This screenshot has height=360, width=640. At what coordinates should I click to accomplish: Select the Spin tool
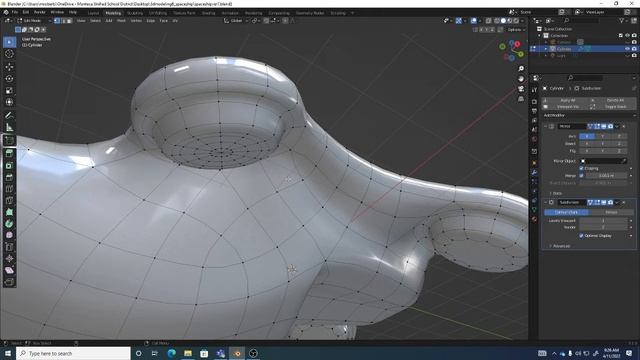9,224
